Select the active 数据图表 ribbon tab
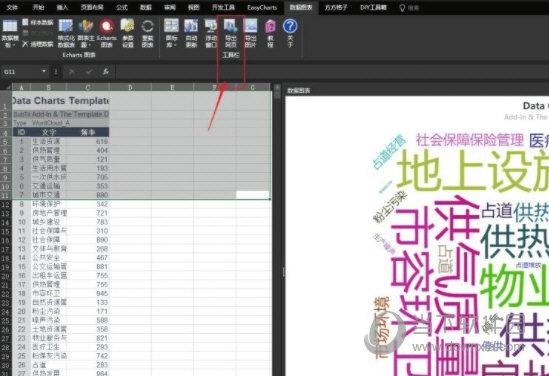The width and height of the screenshot is (549, 376). pyautogui.click(x=301, y=7)
